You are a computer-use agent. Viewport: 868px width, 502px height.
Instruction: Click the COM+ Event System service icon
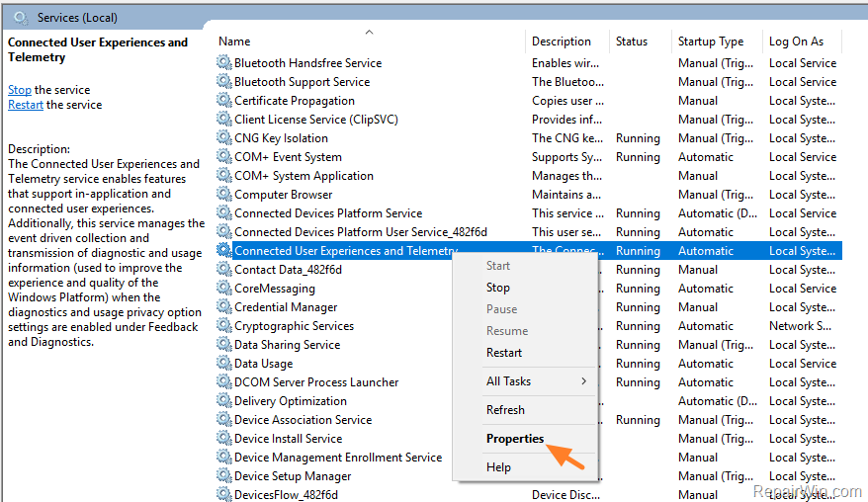point(224,157)
